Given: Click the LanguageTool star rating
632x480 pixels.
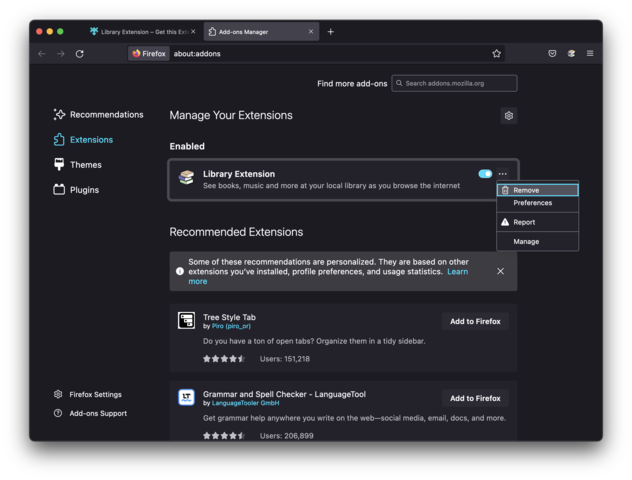Looking at the screenshot, I should (x=224, y=436).
